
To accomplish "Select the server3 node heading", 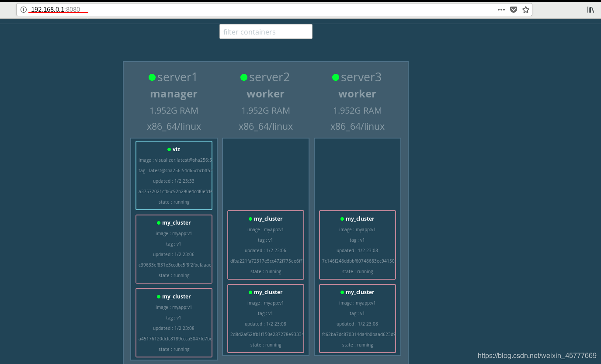I will pos(361,77).
